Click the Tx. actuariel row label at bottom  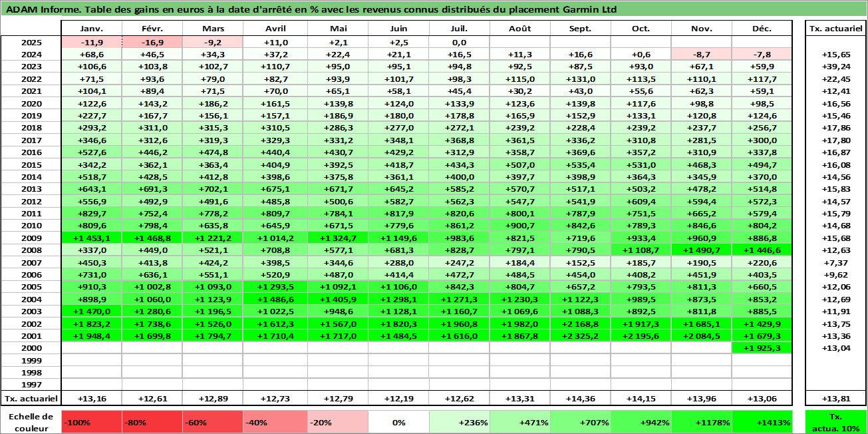coord(31,398)
